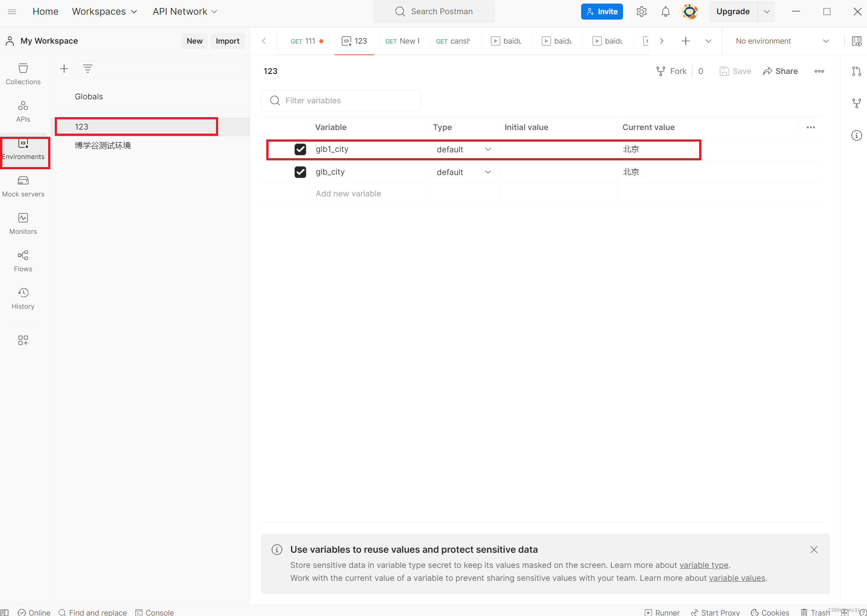This screenshot has height=616, width=867.
Task: Expand the Workspaces menu
Action: (x=104, y=12)
